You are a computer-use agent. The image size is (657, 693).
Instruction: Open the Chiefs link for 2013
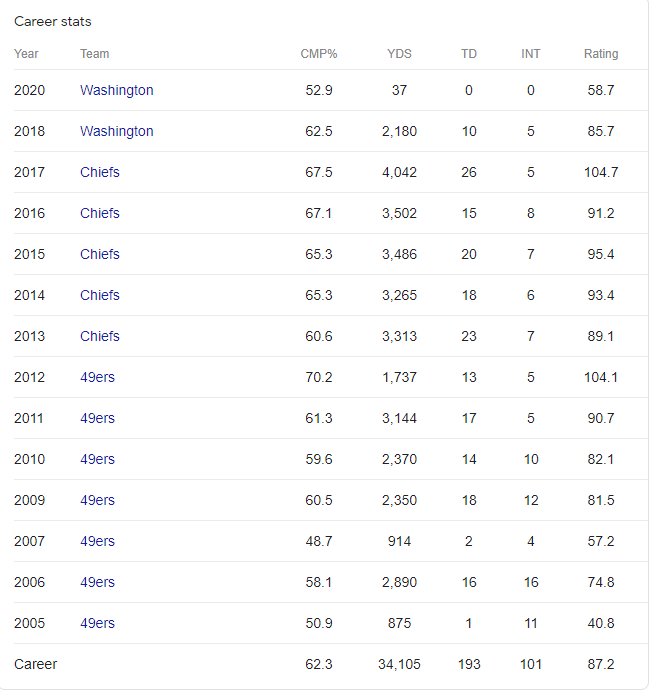click(100, 336)
